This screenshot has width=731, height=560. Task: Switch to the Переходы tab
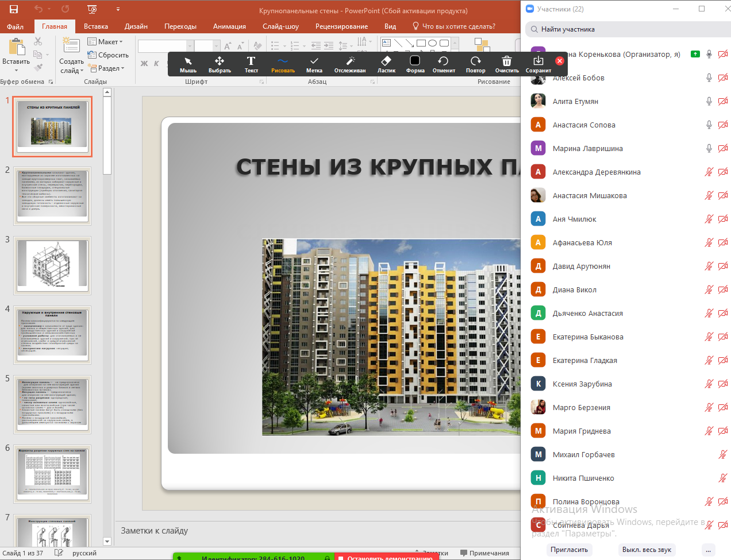180,26
